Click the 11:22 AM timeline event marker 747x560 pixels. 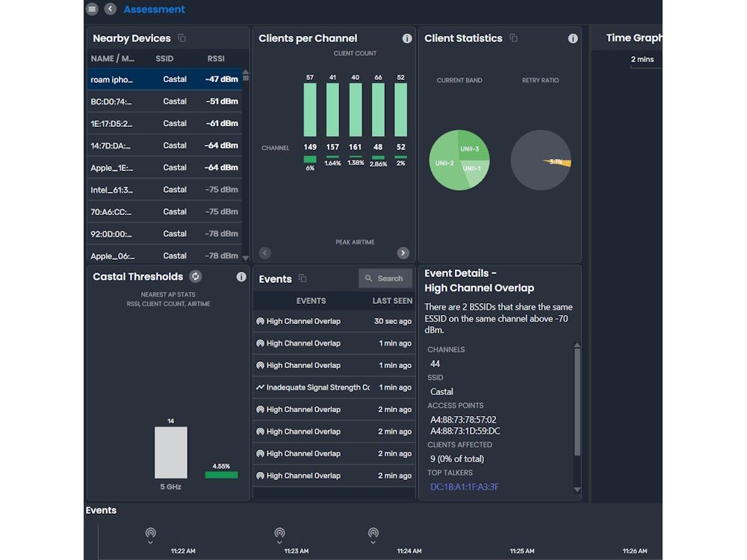pos(151,532)
